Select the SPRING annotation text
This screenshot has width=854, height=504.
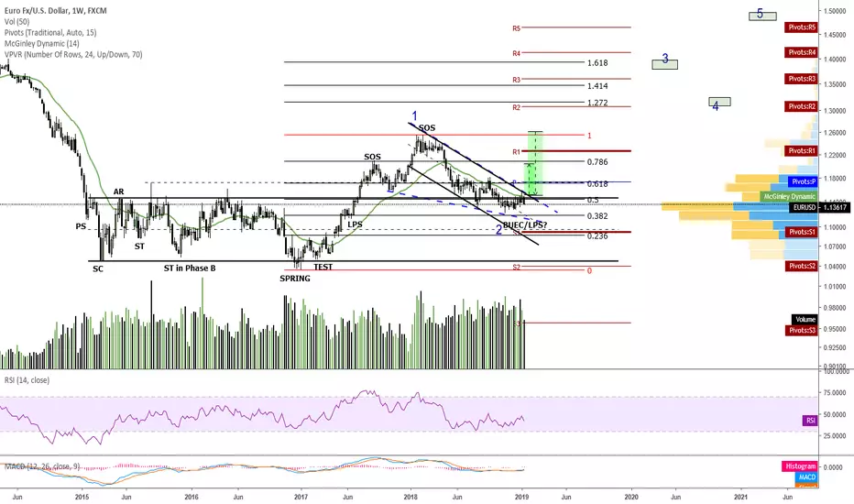click(295, 279)
